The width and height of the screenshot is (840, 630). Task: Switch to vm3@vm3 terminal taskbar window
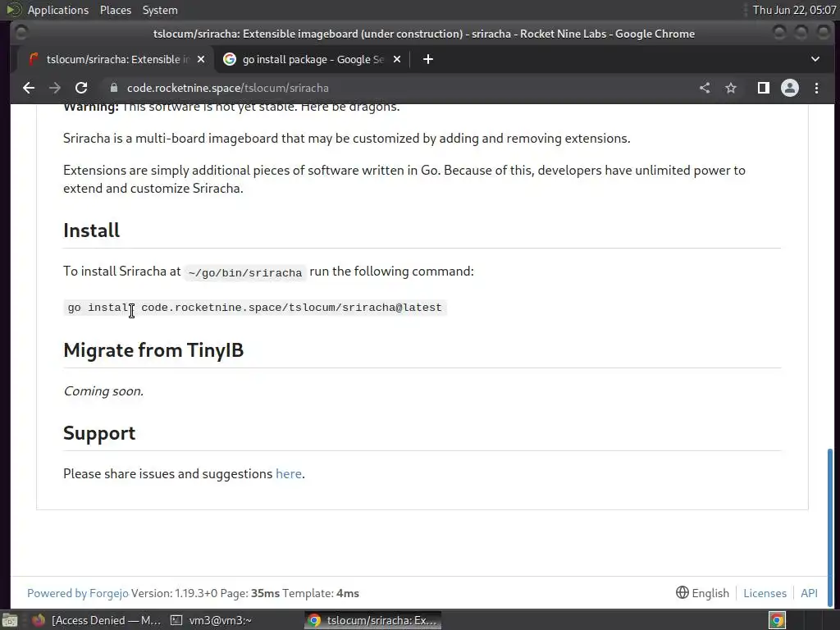(211, 620)
